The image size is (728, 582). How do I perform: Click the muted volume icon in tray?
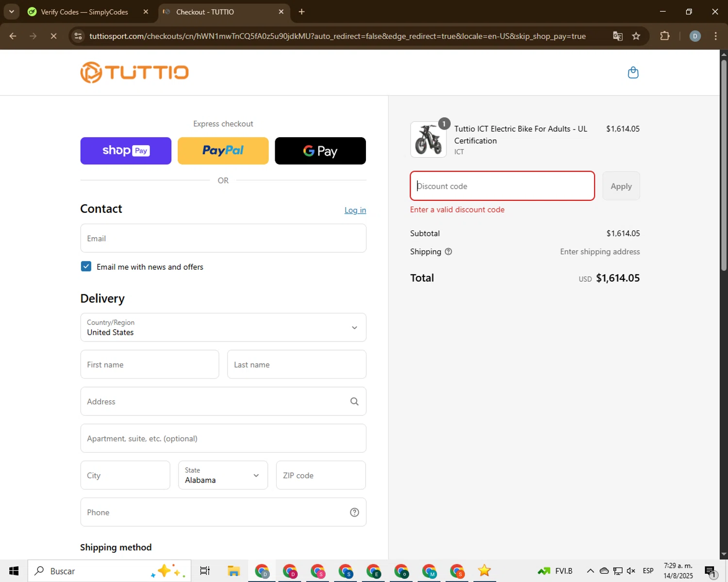(x=631, y=571)
